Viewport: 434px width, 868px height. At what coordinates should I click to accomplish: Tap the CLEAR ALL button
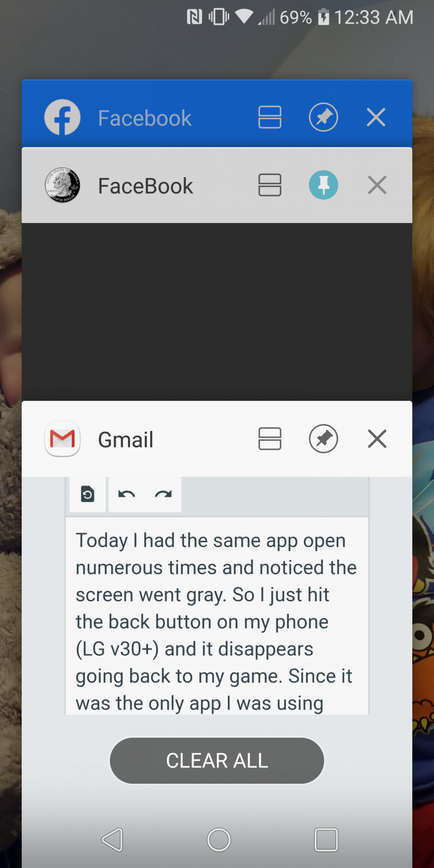point(217,760)
